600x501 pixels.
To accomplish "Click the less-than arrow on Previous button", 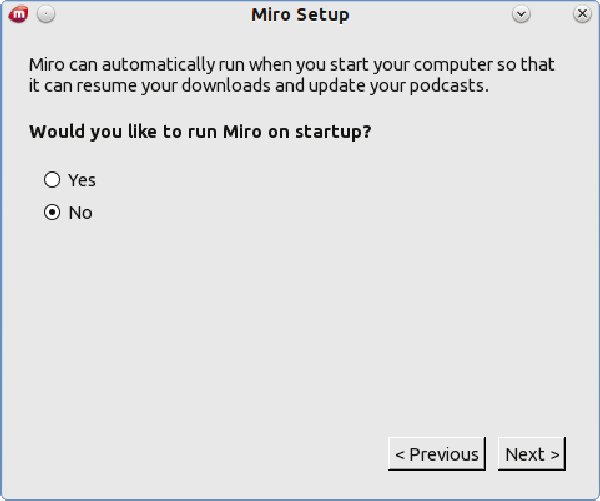I will click(400, 455).
